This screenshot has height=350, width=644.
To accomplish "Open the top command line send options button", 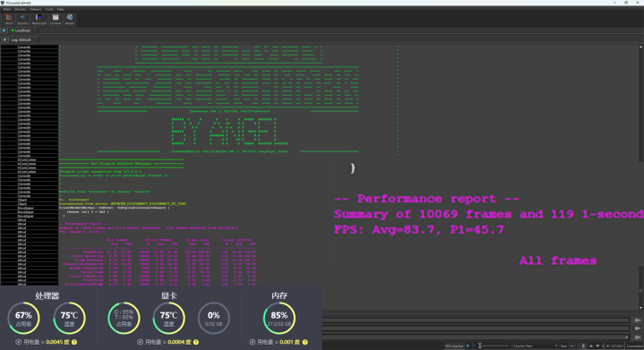I will tap(637, 320).
